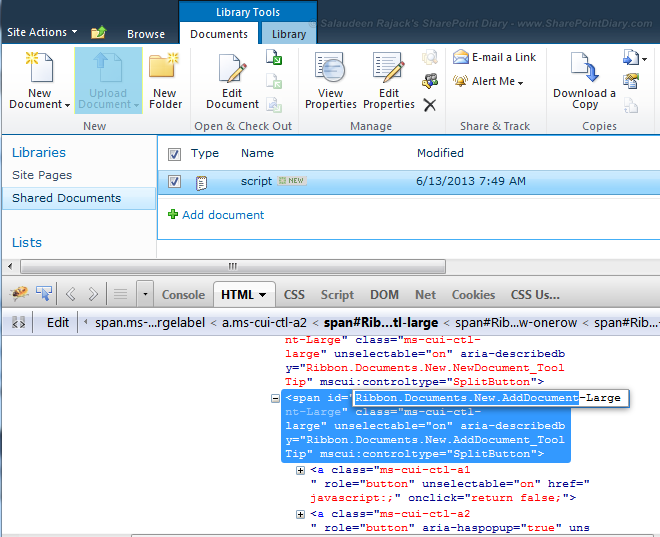
Task: Open the Firebug CSS tab
Action: tap(294, 295)
